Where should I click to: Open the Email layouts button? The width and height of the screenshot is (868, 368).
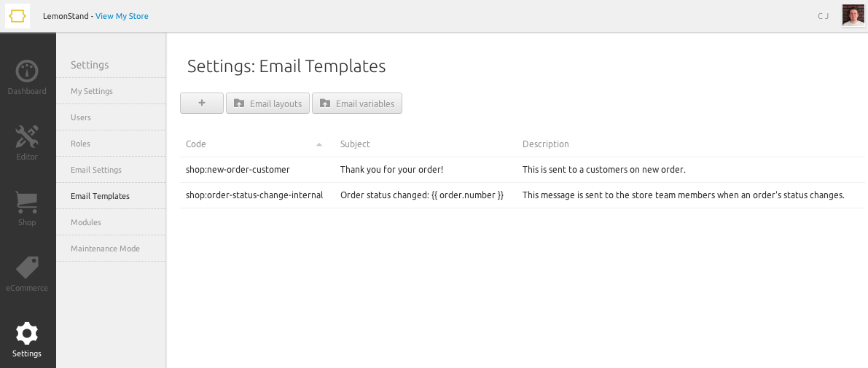tap(267, 103)
